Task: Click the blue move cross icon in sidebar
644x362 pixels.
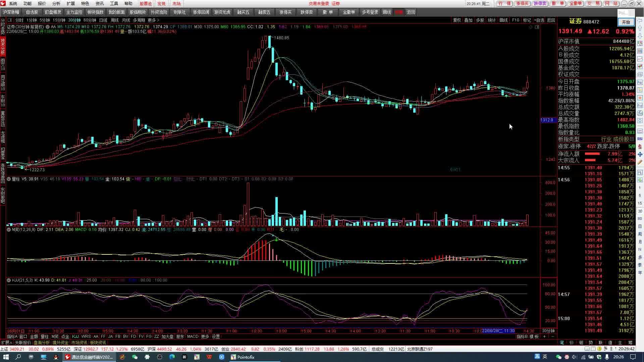Action: pyautogui.click(x=640, y=154)
